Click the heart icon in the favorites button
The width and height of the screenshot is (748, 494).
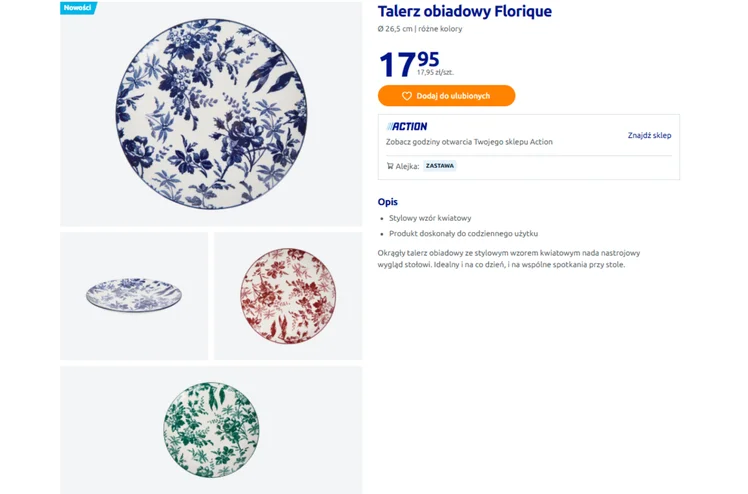coord(407,96)
